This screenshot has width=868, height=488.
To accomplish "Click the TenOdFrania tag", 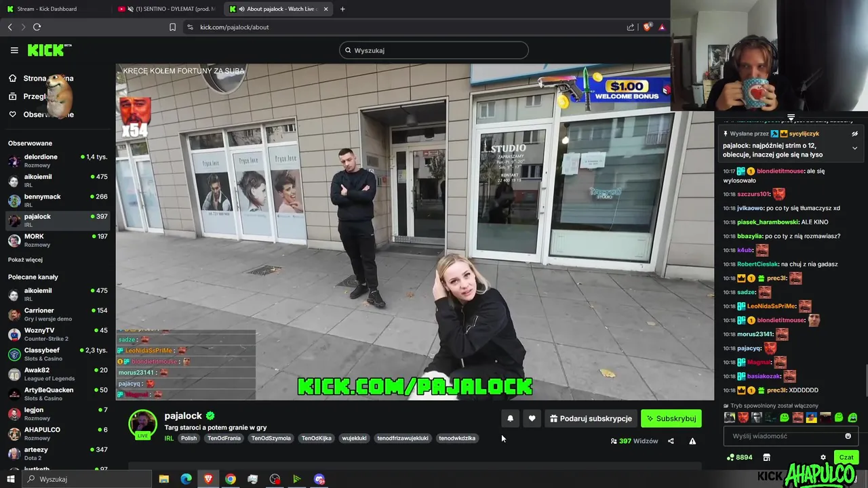I will [x=224, y=439].
